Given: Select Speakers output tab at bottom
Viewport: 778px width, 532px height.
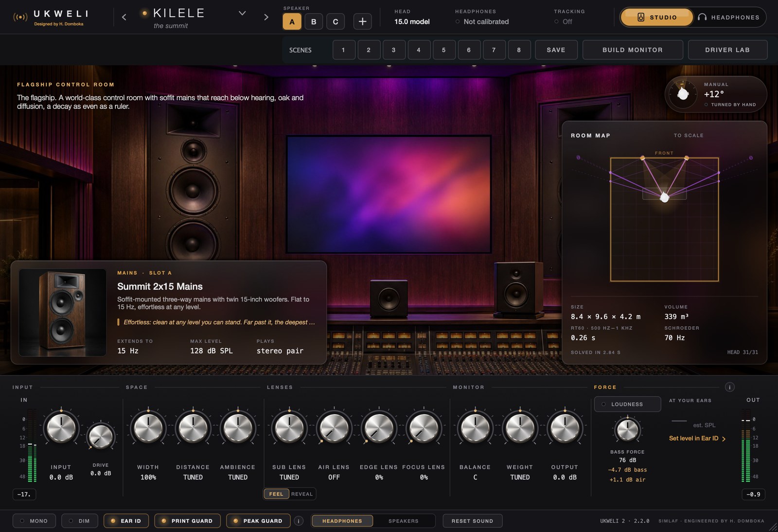Looking at the screenshot, I should click(404, 521).
